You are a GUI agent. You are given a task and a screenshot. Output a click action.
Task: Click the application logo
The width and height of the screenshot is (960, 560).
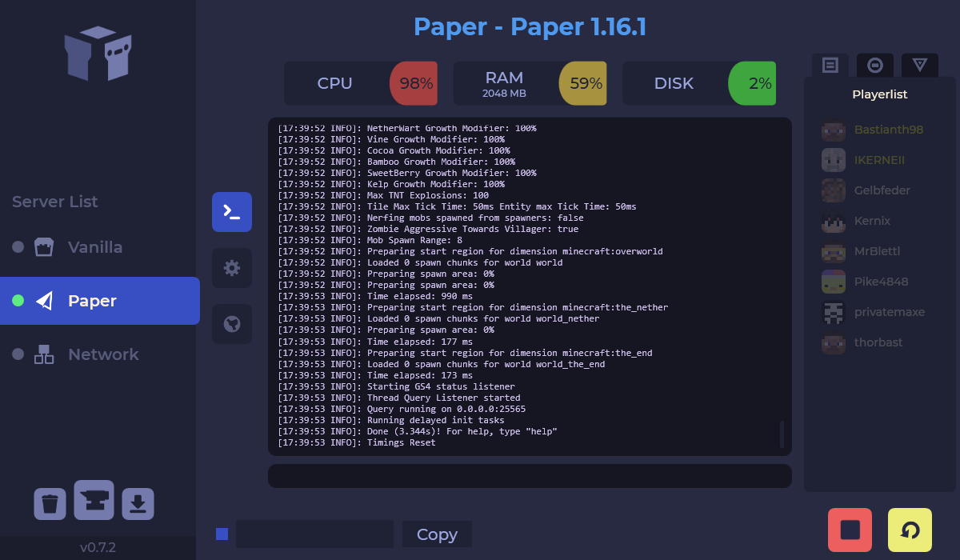[98, 54]
